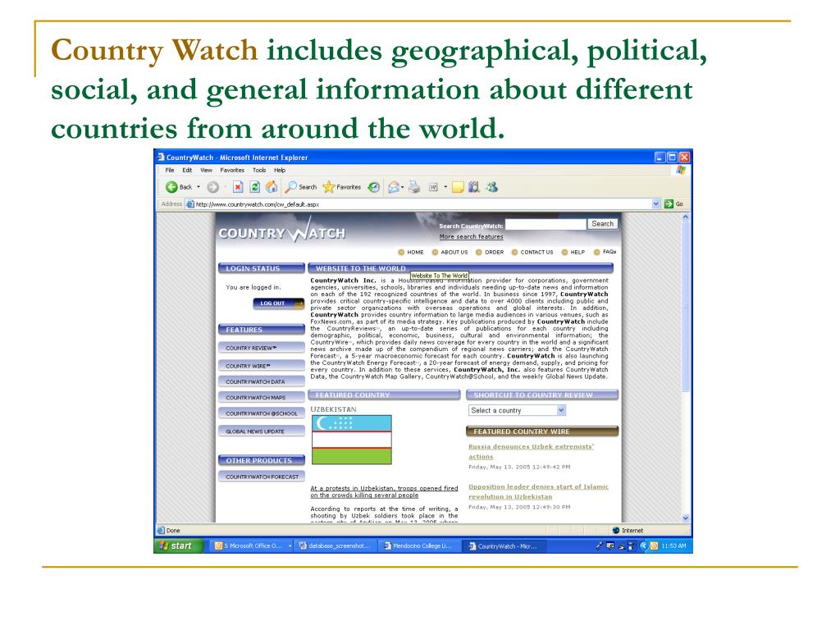The width and height of the screenshot is (840, 630).
Task: Open the Mail envelope icon
Action: (394, 187)
